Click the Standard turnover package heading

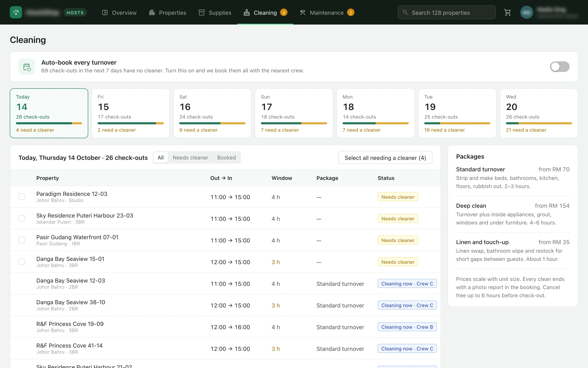point(480,169)
